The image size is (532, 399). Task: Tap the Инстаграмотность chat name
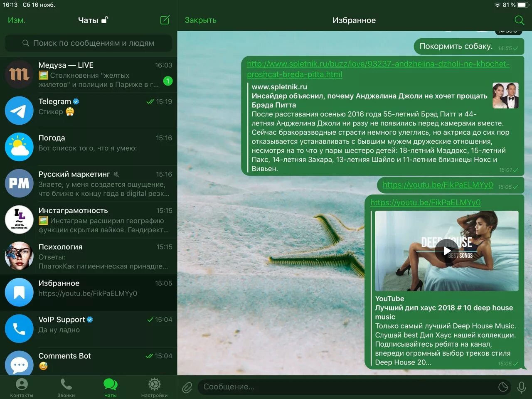[x=73, y=211]
